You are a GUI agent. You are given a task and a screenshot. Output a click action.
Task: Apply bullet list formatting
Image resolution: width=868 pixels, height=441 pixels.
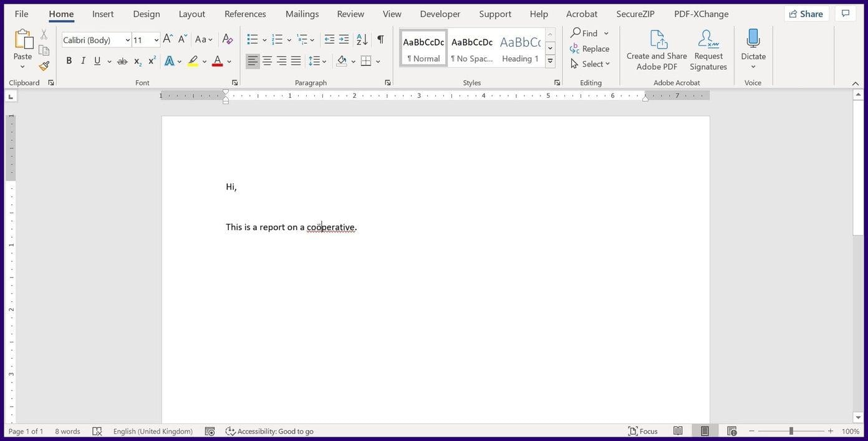click(253, 39)
